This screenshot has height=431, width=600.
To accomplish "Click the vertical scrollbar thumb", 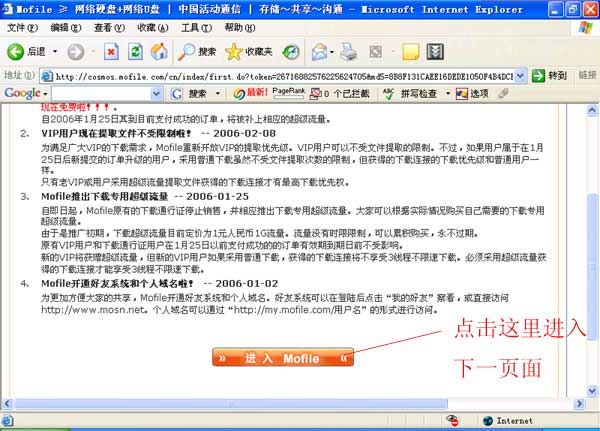I will coord(592,267).
